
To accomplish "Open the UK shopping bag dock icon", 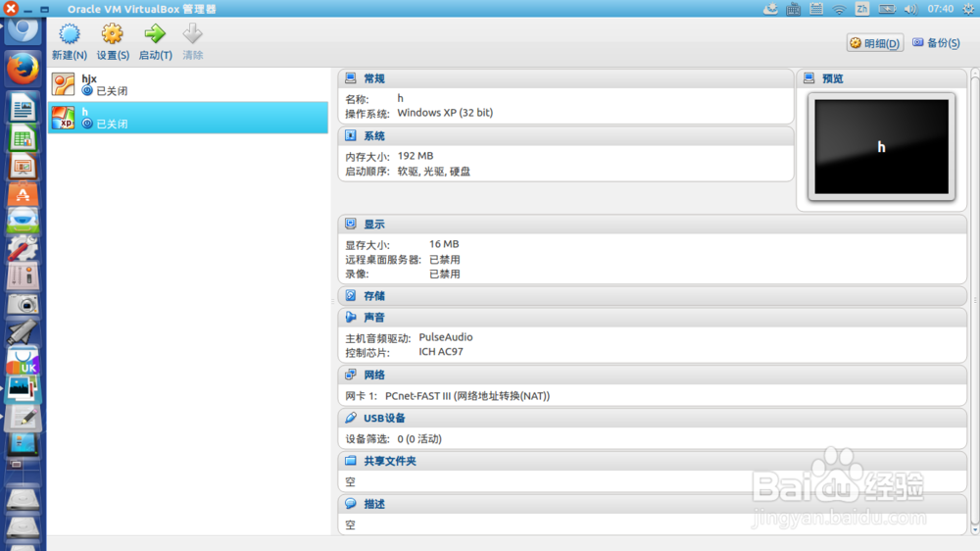I will pyautogui.click(x=23, y=361).
